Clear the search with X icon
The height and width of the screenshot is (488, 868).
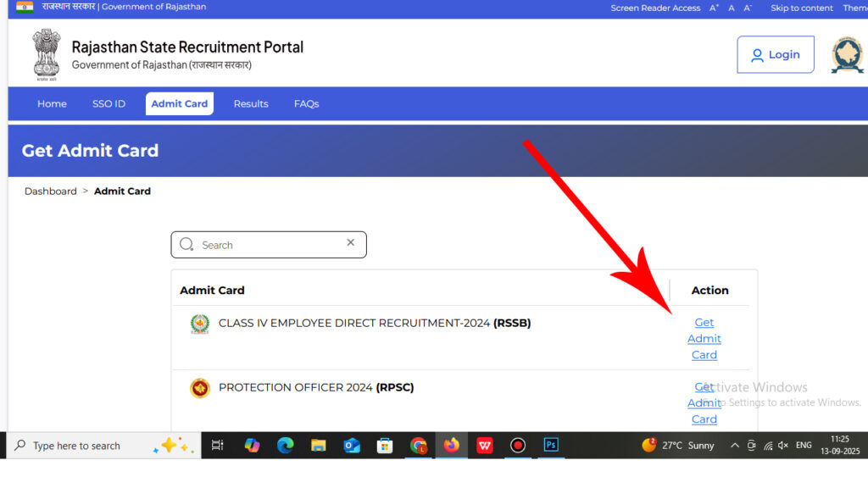pyautogui.click(x=350, y=243)
